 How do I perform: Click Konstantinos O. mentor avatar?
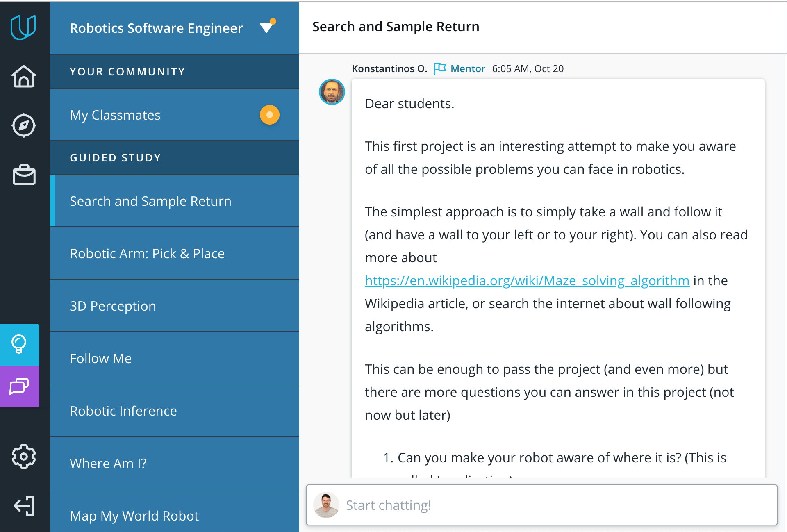[x=332, y=92]
